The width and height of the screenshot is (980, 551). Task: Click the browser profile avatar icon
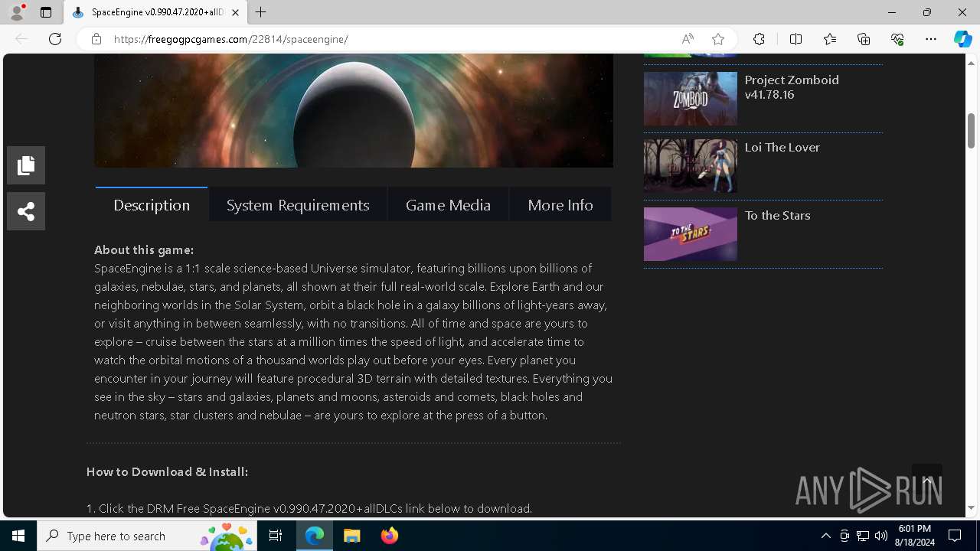click(x=17, y=12)
